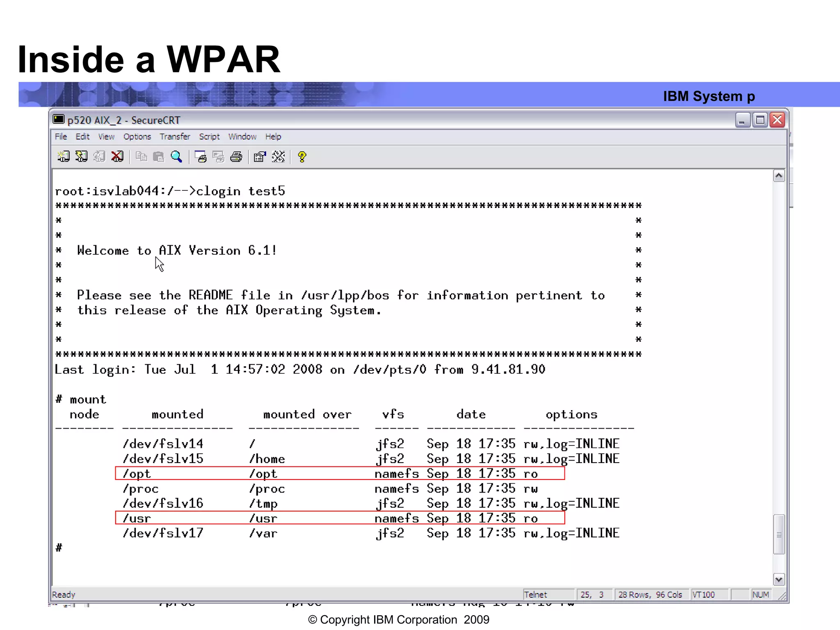Click the 'Last login' line text

(300, 370)
